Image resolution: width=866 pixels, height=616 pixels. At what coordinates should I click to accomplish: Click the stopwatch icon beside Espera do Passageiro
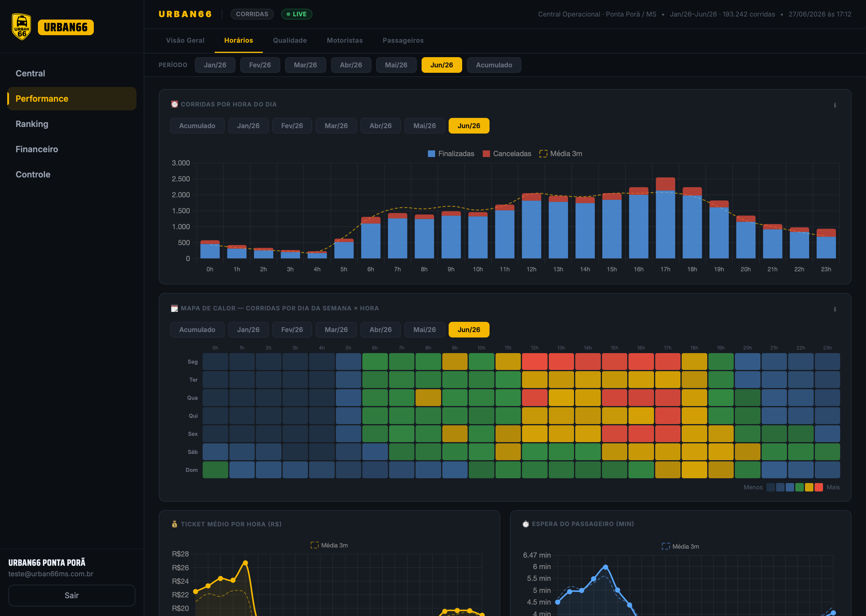tap(526, 524)
